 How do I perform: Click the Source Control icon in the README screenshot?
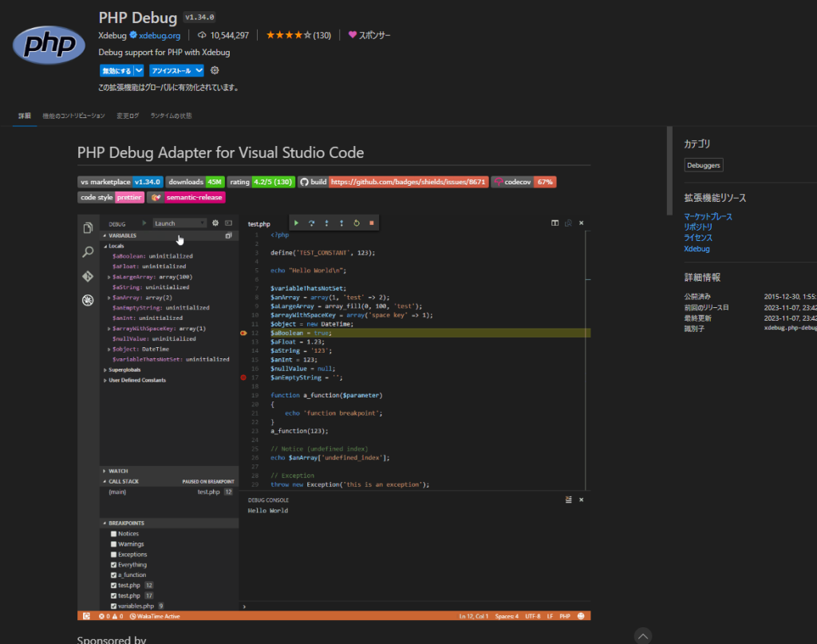[88, 276]
